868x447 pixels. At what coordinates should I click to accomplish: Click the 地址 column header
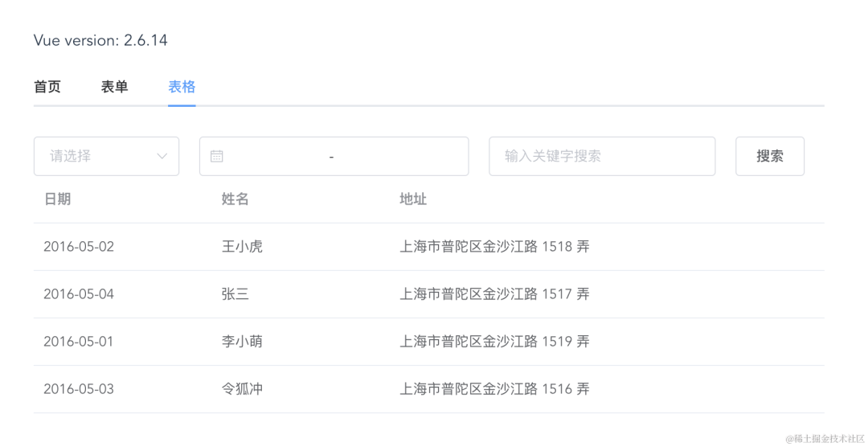point(413,199)
